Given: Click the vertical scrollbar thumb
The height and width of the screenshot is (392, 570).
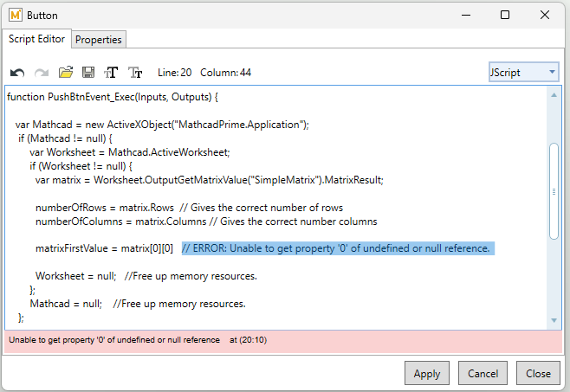Looking at the screenshot, I should [x=554, y=191].
